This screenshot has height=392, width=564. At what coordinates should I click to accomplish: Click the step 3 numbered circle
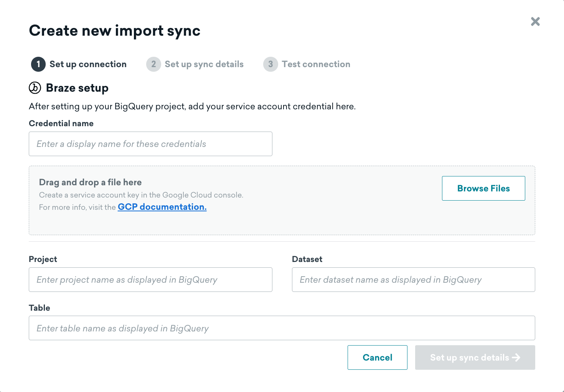tap(270, 64)
